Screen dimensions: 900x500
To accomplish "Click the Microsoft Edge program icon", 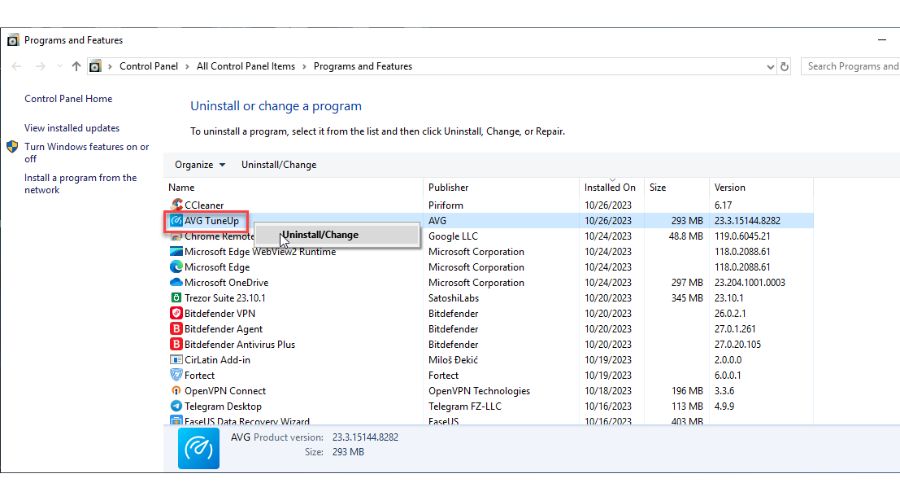I will 176,266.
